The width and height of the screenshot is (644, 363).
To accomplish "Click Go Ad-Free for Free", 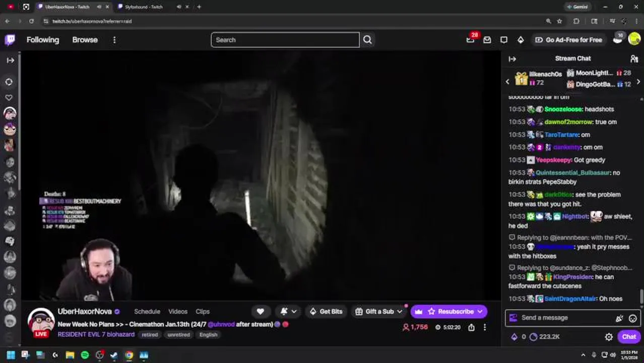I will [568, 40].
